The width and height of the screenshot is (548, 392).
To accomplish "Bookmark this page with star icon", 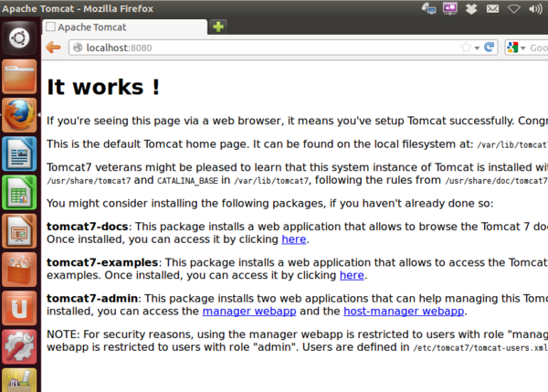I will click(466, 48).
